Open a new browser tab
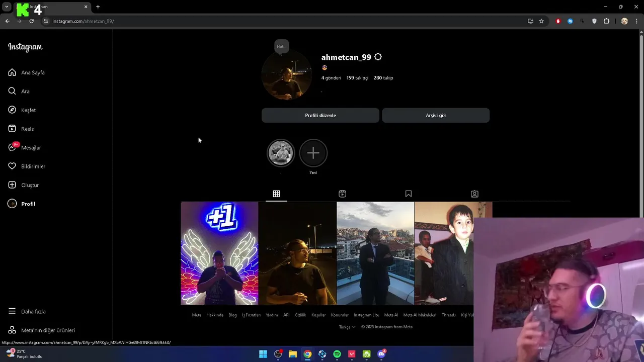 [x=98, y=7]
